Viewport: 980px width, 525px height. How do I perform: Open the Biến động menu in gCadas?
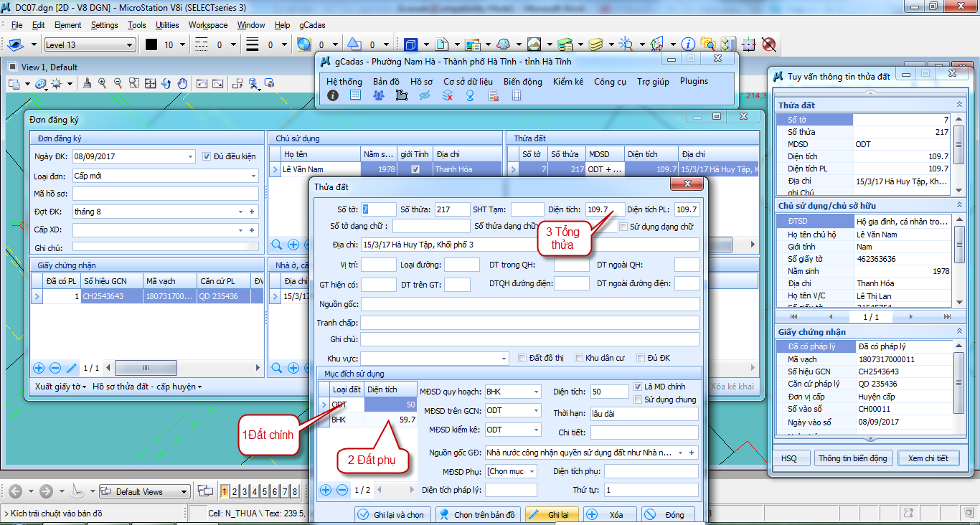pyautogui.click(x=522, y=82)
